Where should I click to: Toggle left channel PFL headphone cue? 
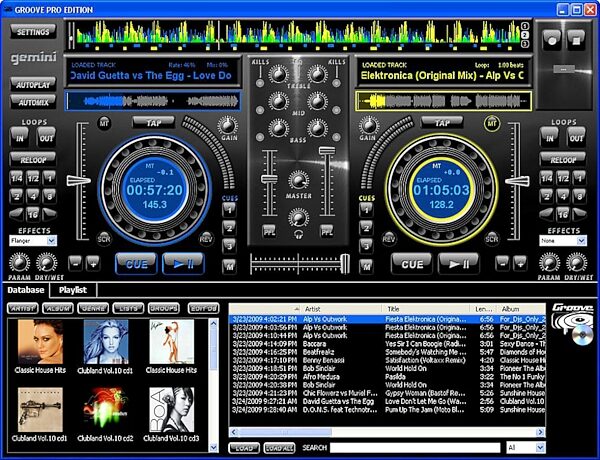269,232
